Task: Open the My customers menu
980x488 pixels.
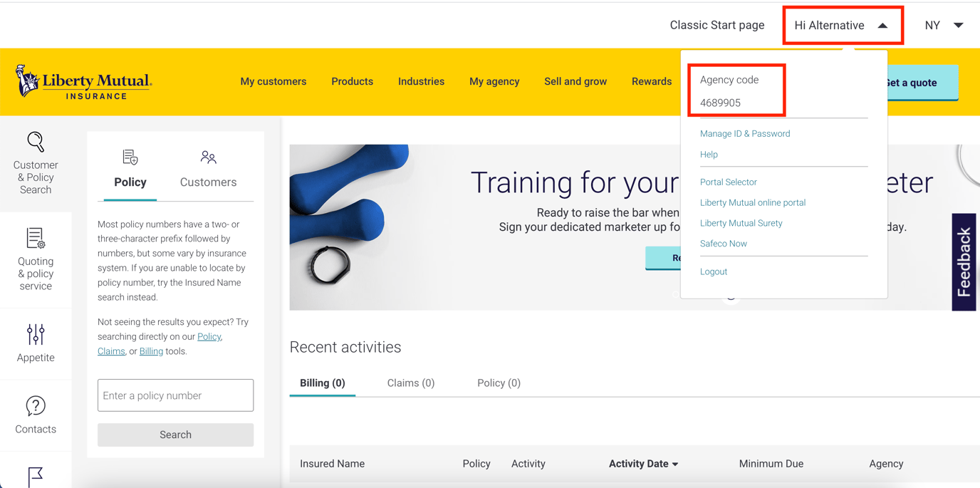Action: [273, 82]
